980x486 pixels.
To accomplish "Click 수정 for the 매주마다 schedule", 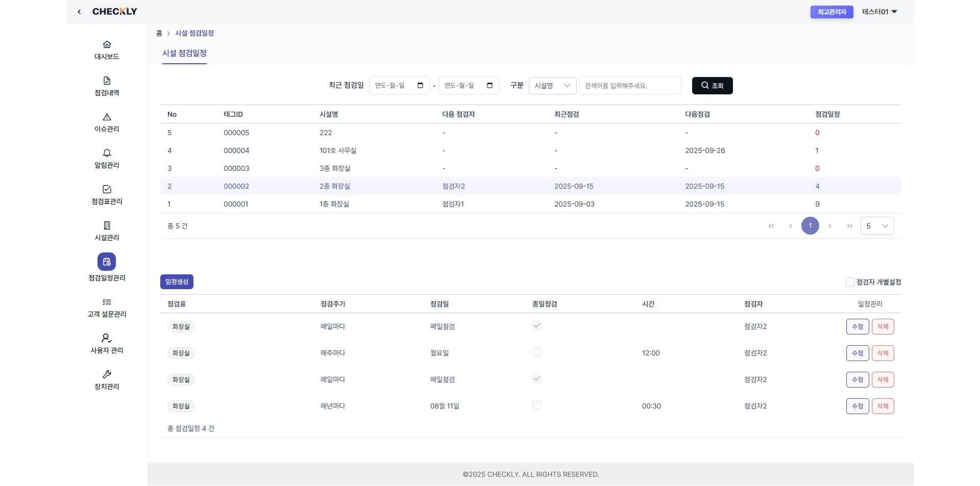I will 857,353.
